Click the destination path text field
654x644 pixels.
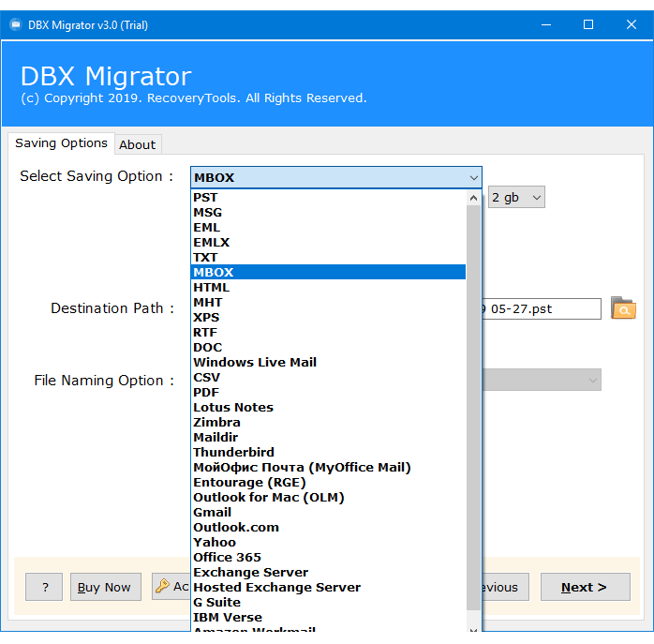pyautogui.click(x=542, y=308)
